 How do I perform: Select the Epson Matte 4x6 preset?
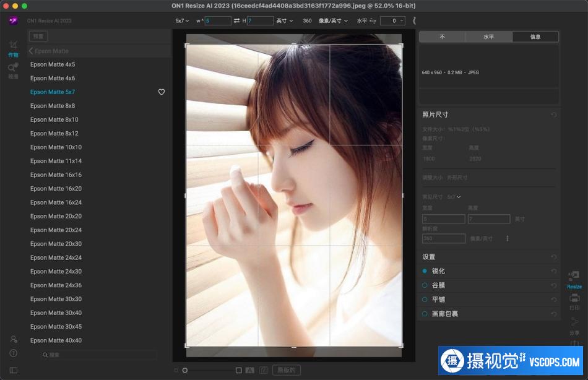tap(53, 78)
